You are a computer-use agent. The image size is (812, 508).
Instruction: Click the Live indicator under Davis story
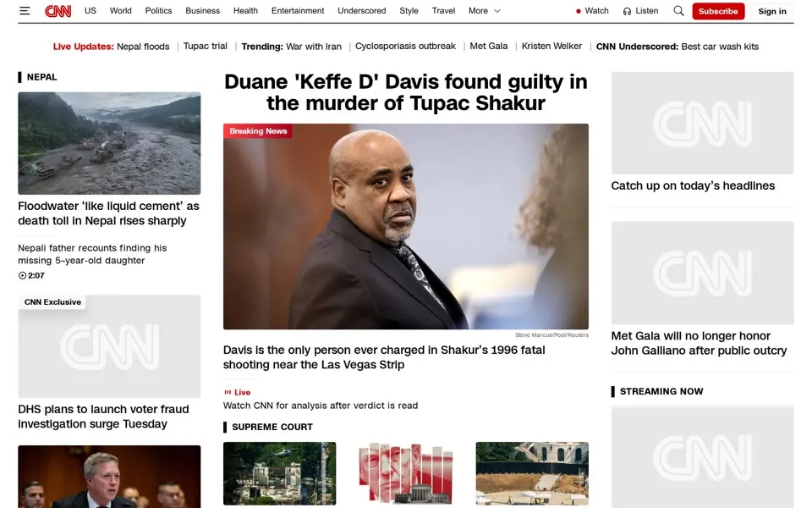237,392
